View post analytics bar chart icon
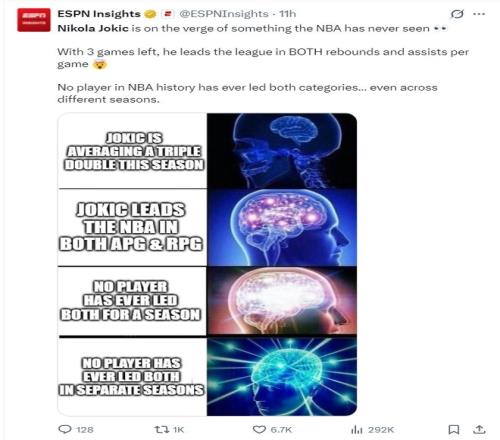The image size is (500, 440). click(x=356, y=430)
